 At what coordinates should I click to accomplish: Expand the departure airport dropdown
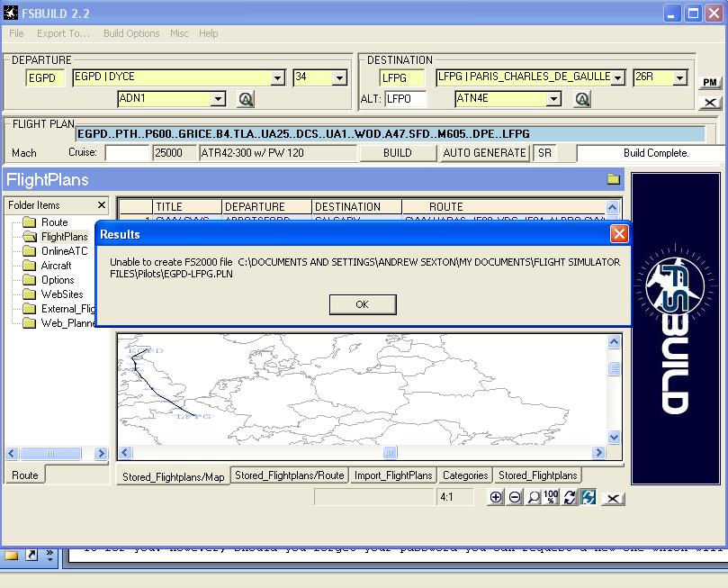(278, 77)
